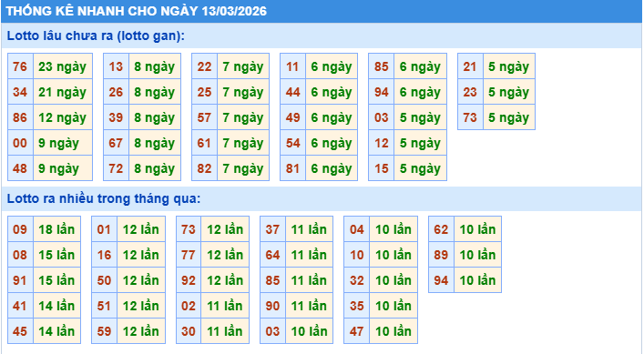The height and width of the screenshot is (354, 644).
Task: Click lotto number 67
Action: [x=116, y=143]
